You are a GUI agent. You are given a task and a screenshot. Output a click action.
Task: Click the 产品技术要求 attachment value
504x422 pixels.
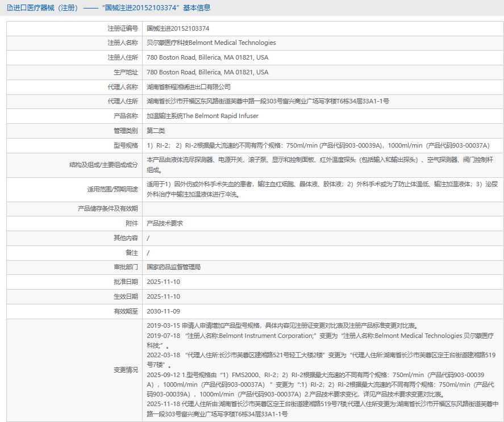click(165, 223)
